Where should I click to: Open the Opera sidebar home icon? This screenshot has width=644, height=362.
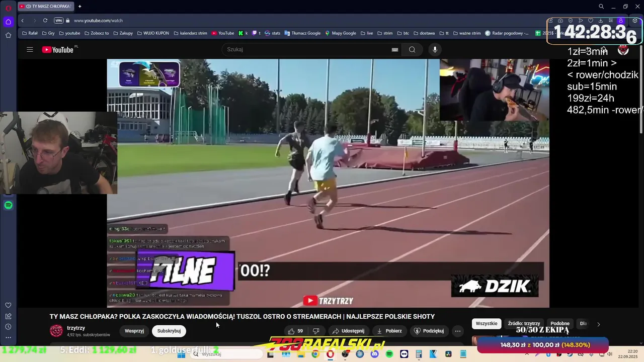(8, 22)
